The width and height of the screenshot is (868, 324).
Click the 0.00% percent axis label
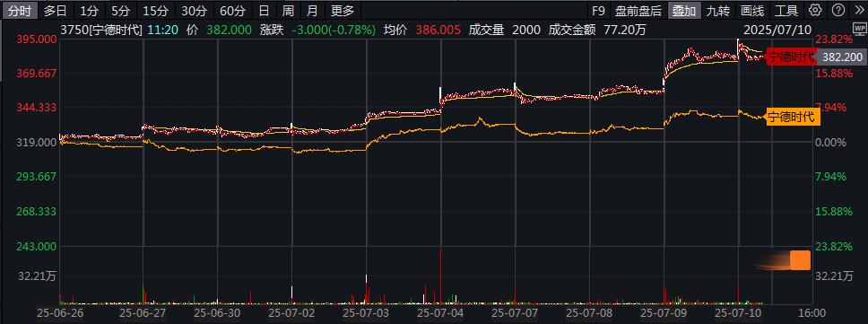pyautogui.click(x=831, y=143)
